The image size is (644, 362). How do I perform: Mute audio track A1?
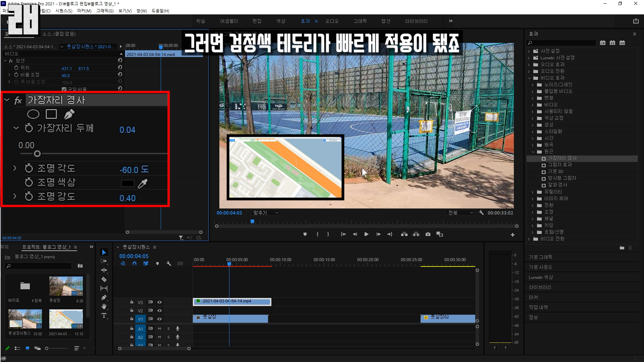pos(159,329)
